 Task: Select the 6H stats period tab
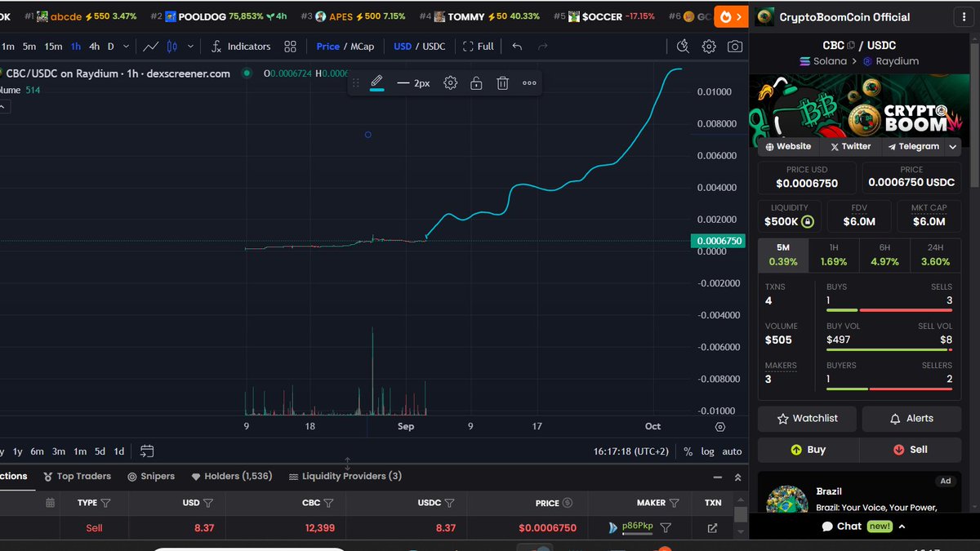click(x=884, y=255)
